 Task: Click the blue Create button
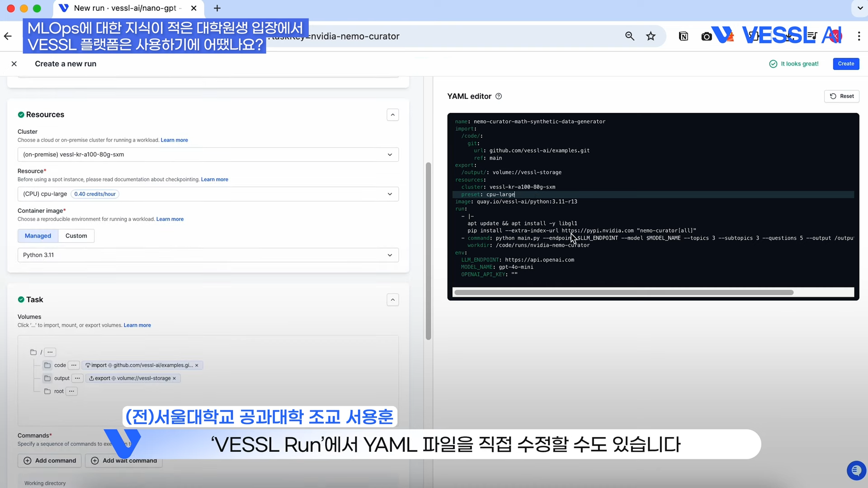[846, 64]
